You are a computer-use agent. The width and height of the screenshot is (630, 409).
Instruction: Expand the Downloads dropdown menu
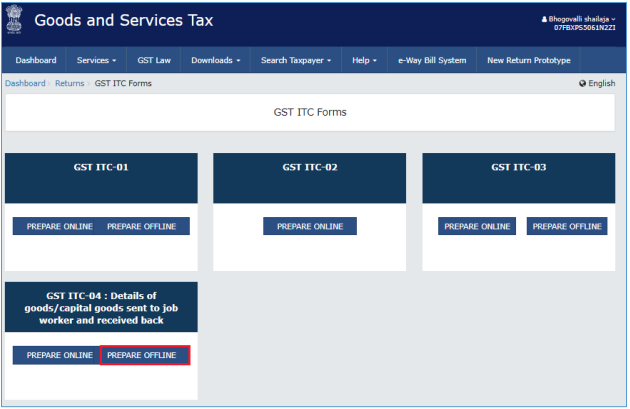coord(216,60)
